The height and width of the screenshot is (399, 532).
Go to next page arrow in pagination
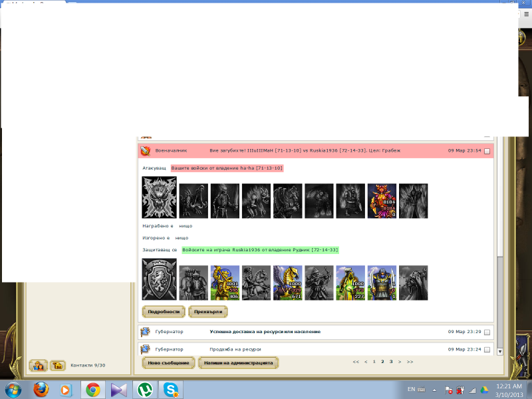(x=400, y=362)
